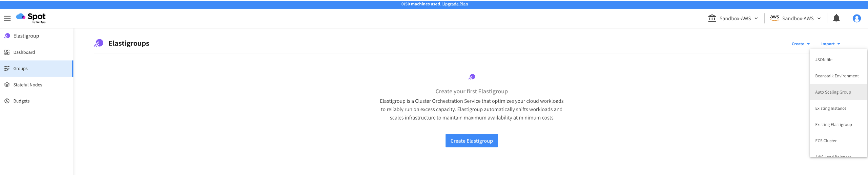
Task: Choose Existing Instance from Import menu
Action: 831,108
